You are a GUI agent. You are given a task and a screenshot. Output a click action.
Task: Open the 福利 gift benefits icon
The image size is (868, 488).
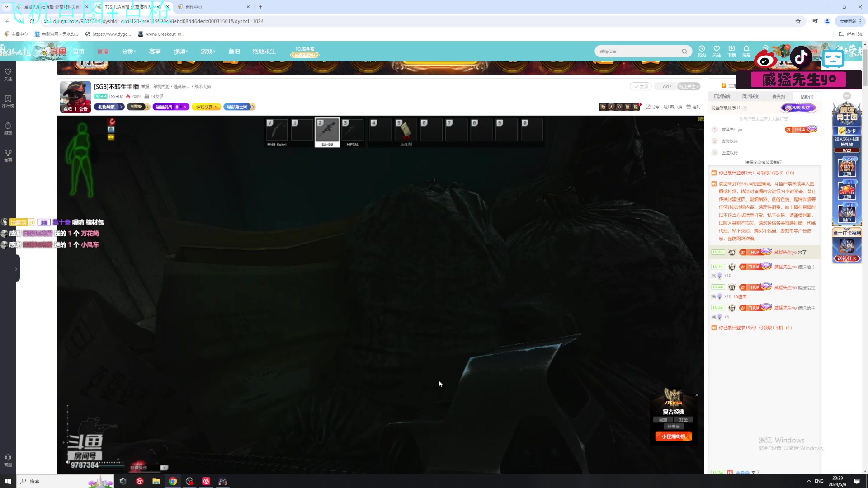[693, 107]
